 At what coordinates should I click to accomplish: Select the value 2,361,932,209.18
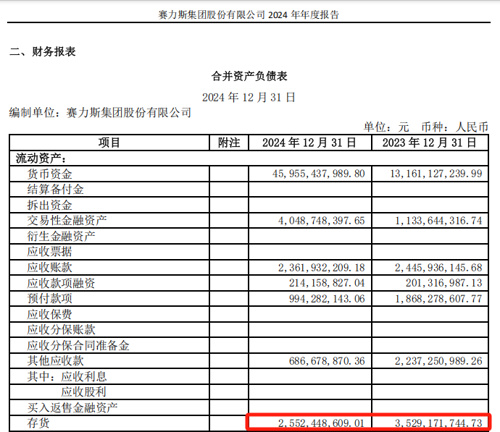[x=322, y=268]
